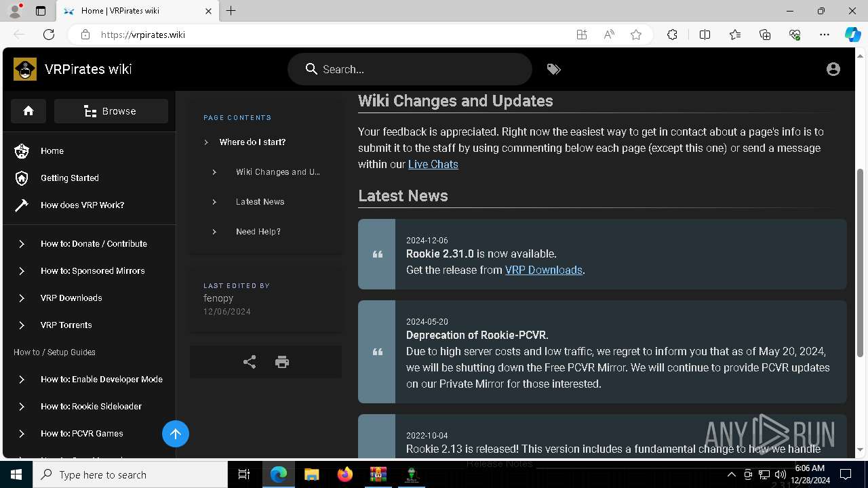Open Copilot sidebar icon
868x488 pixels.
853,35
